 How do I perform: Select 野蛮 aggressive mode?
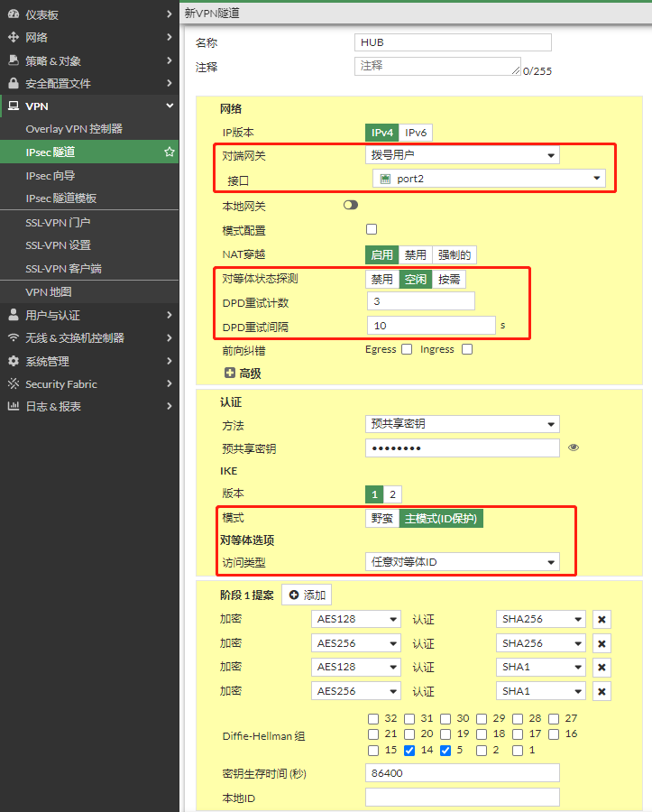pos(381,519)
